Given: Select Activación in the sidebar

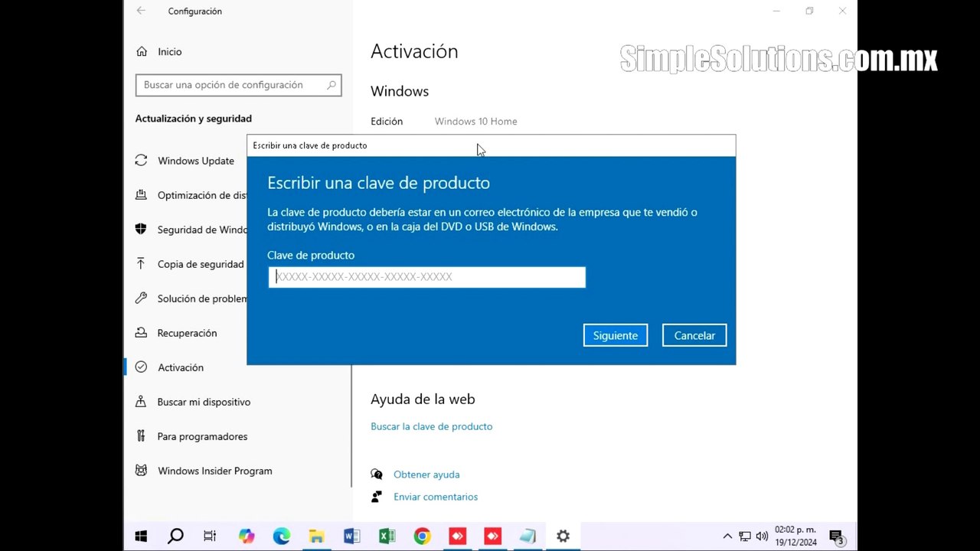Looking at the screenshot, I should pyautogui.click(x=169, y=367).
